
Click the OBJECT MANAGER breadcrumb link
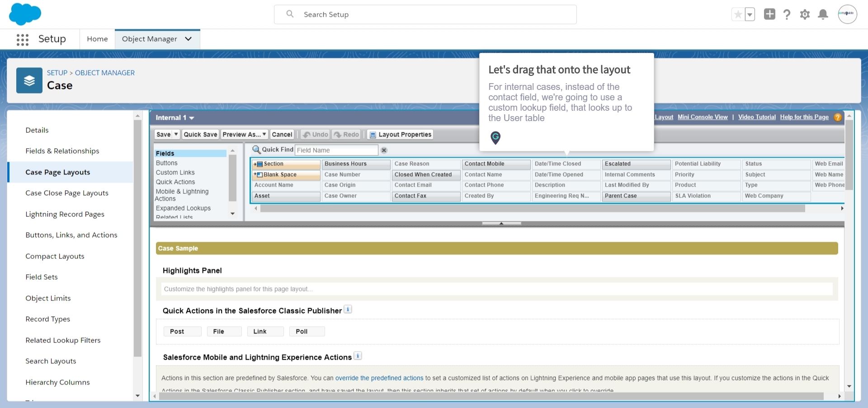click(105, 73)
